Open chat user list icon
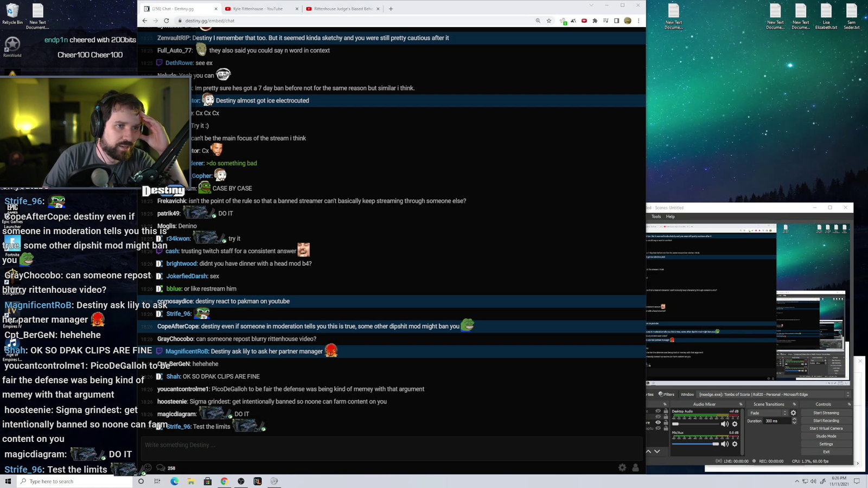This screenshot has width=868, height=488. coord(635,467)
